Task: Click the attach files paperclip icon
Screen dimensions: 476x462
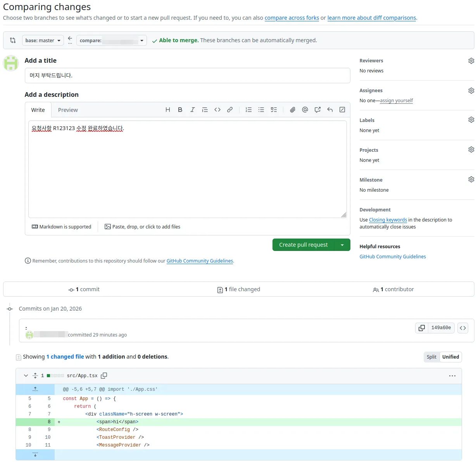Action: pyautogui.click(x=293, y=110)
